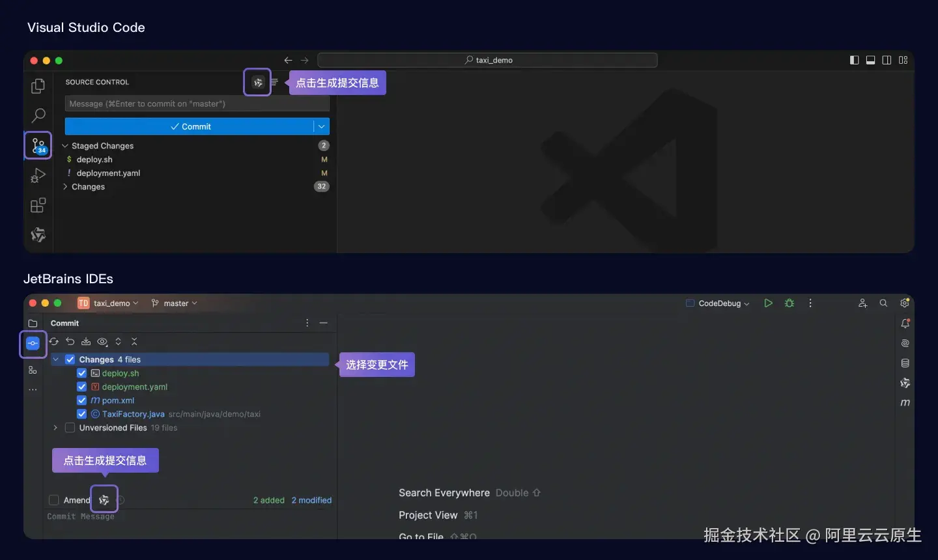Click the commit message input in VS Code

pyautogui.click(x=197, y=104)
